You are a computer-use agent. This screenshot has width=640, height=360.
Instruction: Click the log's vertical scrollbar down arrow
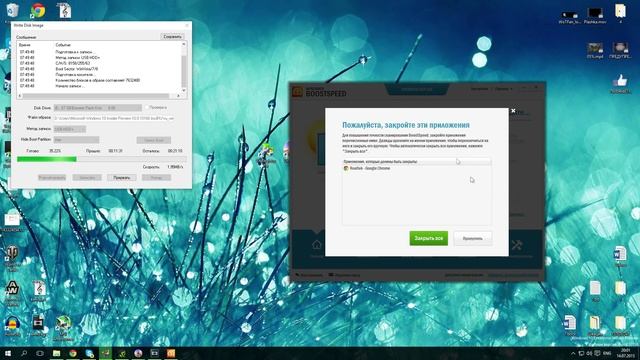184,90
